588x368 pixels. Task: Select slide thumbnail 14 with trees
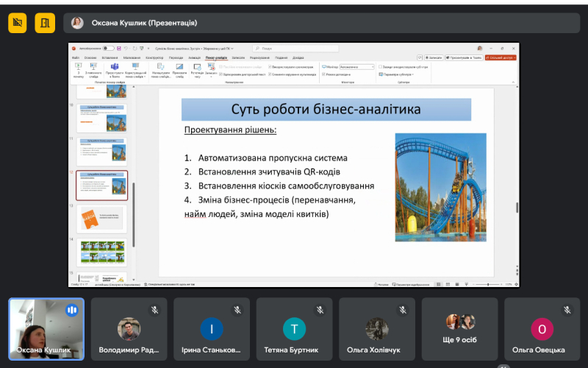pyautogui.click(x=101, y=252)
